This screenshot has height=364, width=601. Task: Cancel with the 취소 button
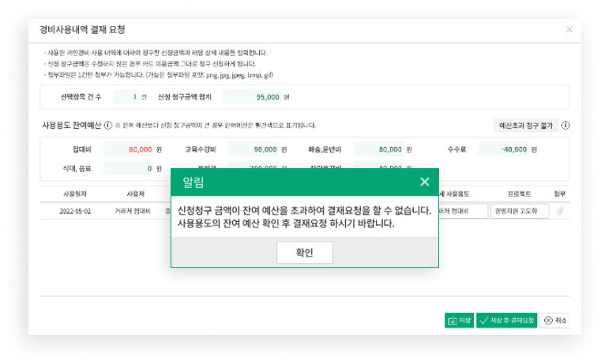point(555,320)
